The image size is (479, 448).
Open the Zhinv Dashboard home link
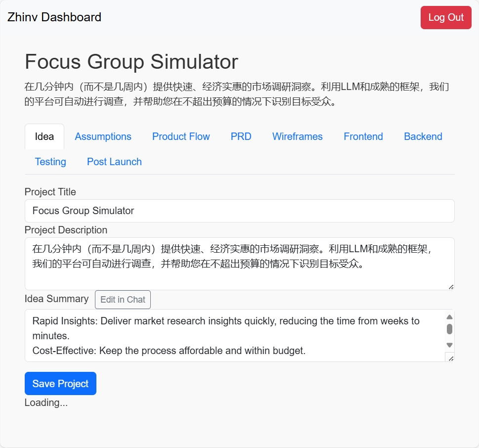(54, 17)
